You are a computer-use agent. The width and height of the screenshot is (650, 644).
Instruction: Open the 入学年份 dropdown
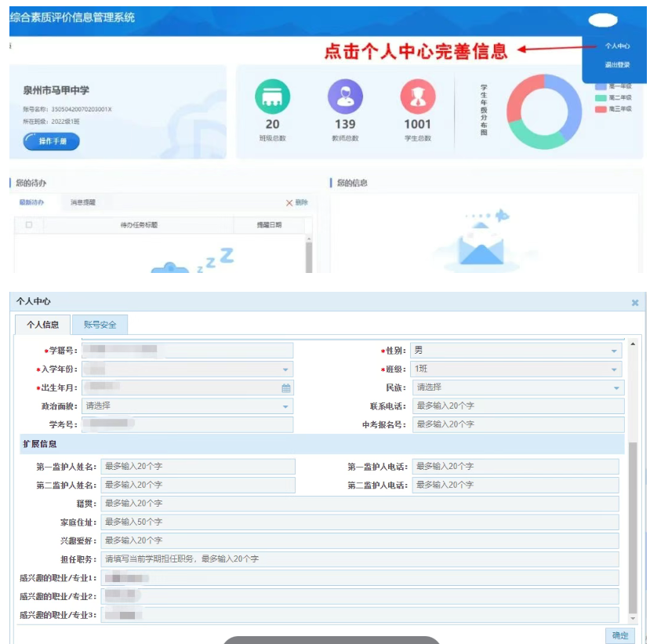(285, 369)
